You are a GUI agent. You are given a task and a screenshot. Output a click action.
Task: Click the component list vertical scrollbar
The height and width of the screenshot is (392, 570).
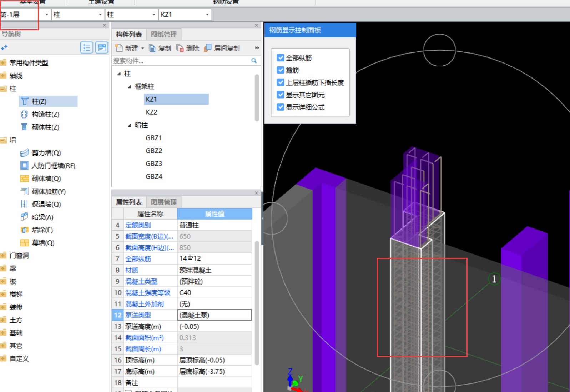(257, 98)
